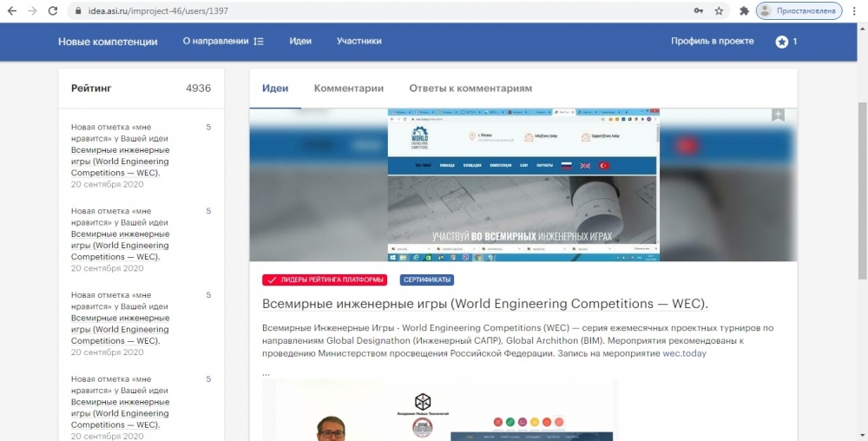Open third rating entry idea link
This screenshot has width=868, height=441.
(120, 329)
